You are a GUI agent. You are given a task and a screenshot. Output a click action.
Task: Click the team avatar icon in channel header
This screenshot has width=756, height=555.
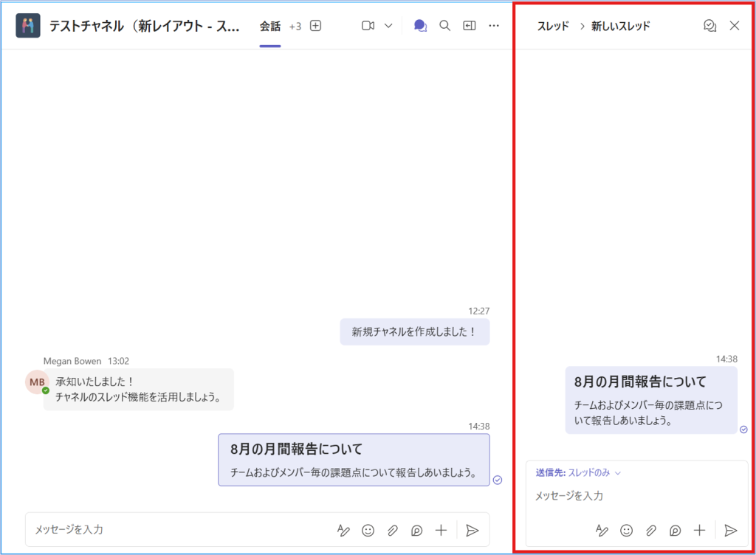28,26
